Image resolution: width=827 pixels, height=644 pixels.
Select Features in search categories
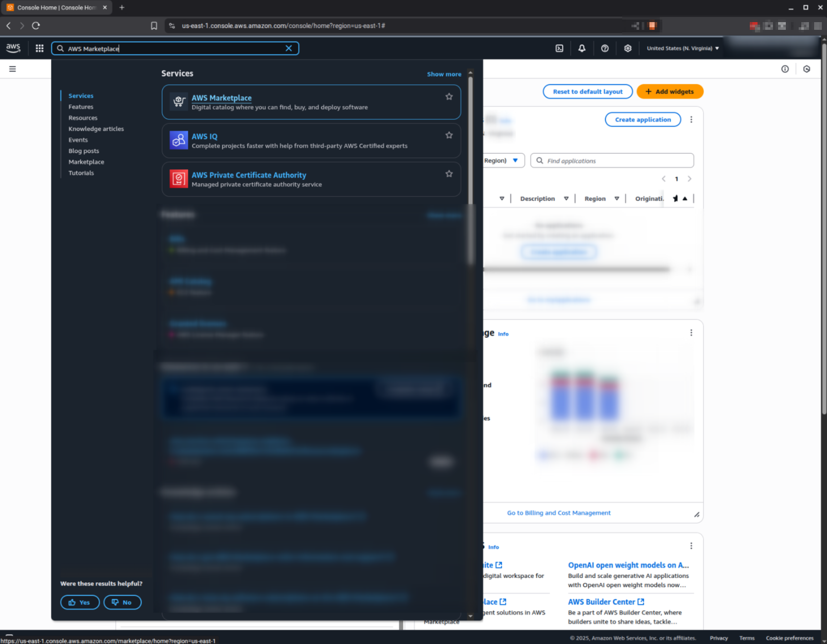[81, 107]
